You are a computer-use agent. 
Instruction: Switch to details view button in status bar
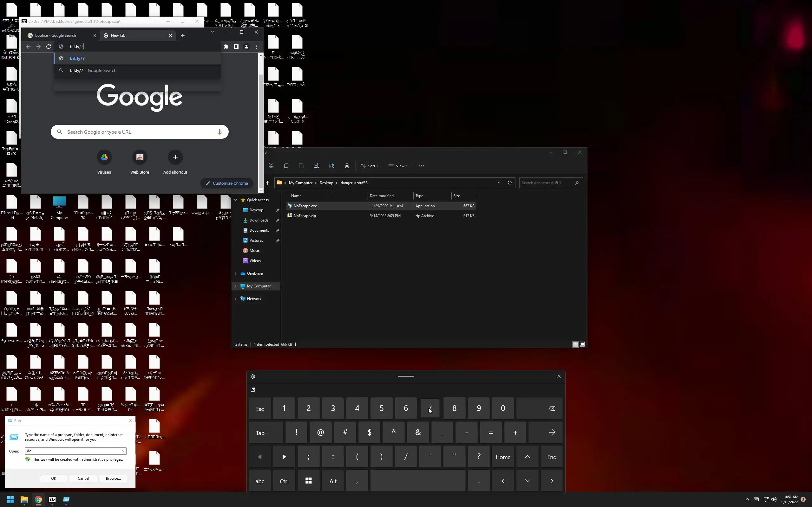[575, 344]
